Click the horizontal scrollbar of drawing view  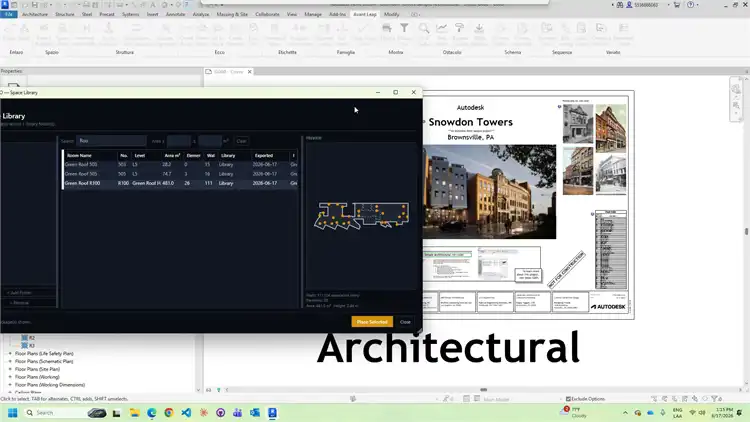click(x=483, y=390)
